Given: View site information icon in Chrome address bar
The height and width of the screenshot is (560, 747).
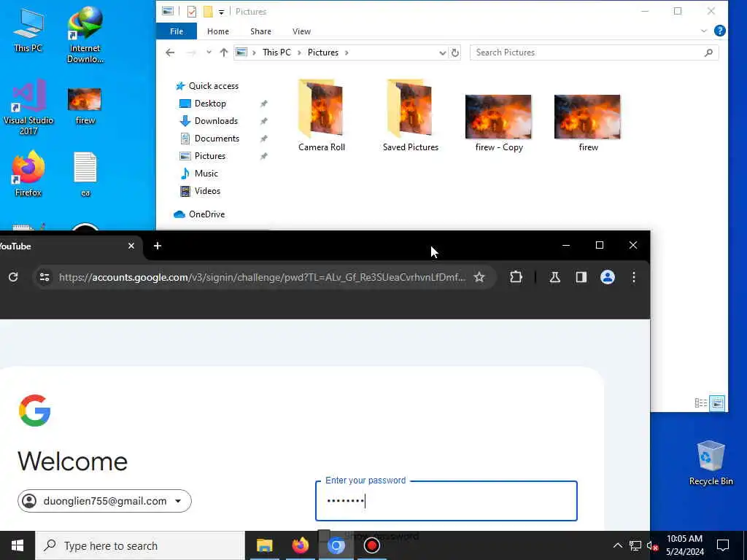Looking at the screenshot, I should (x=44, y=277).
